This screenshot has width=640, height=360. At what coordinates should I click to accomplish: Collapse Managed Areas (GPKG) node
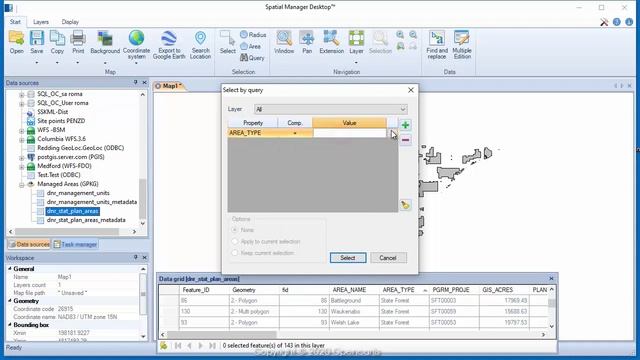click(22, 185)
